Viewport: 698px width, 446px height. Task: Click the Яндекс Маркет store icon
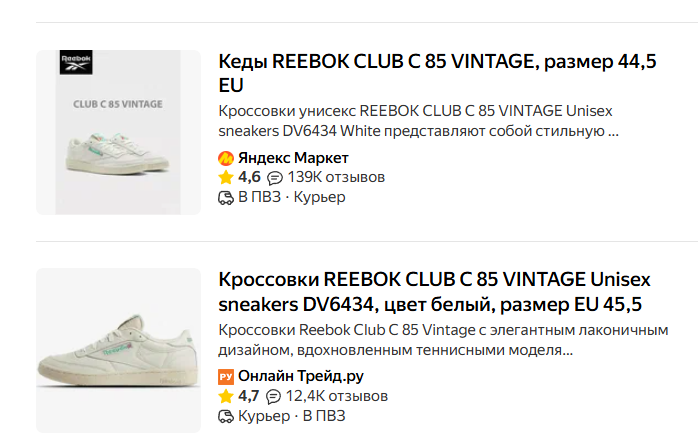pyautogui.click(x=226, y=158)
